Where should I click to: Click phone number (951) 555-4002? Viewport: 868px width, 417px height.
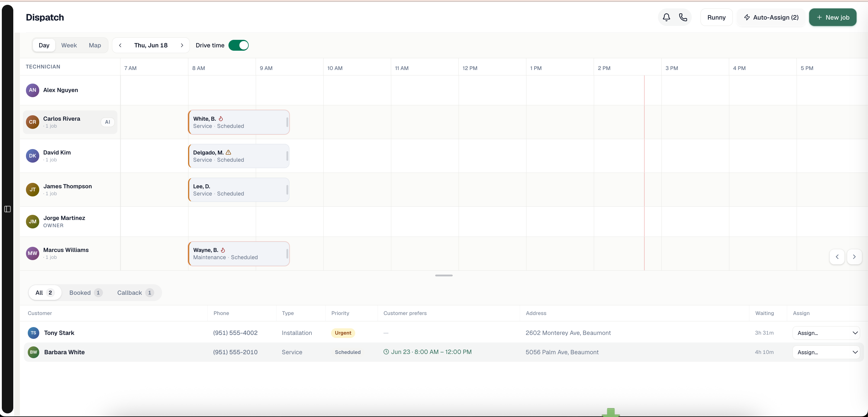[x=235, y=333]
